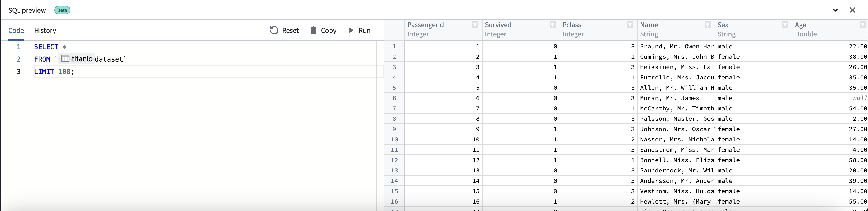Click the cell 'Sandstrom, Miss. Mar'
The width and height of the screenshot is (868, 211).
tap(676, 150)
